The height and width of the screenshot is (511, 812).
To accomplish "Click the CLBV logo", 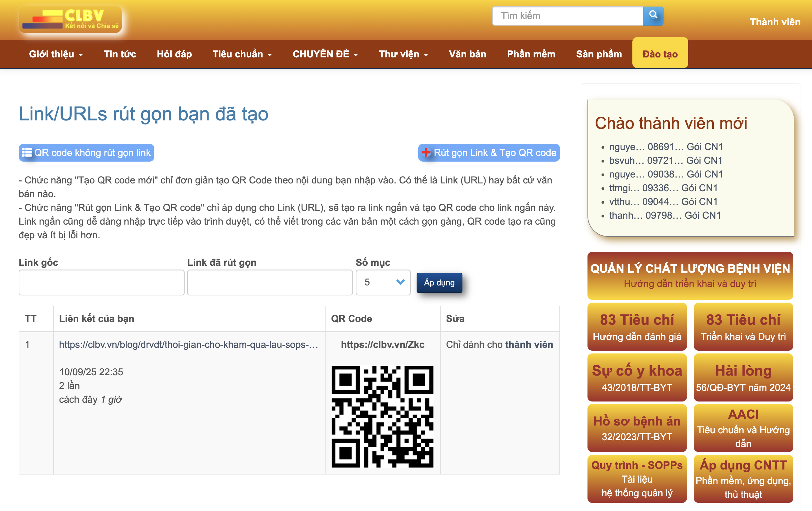I will [x=70, y=20].
